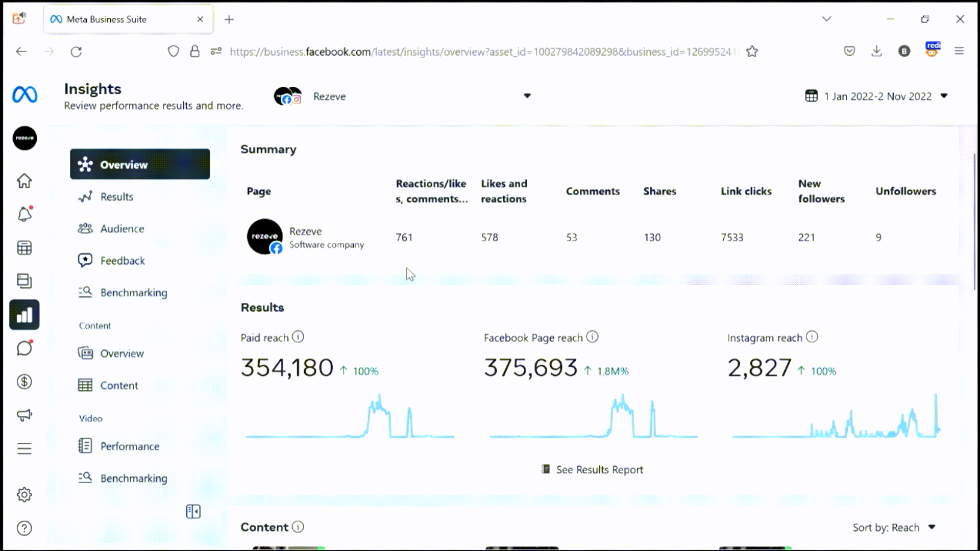Open Firefox application menu
980x551 pixels.
coord(959,51)
